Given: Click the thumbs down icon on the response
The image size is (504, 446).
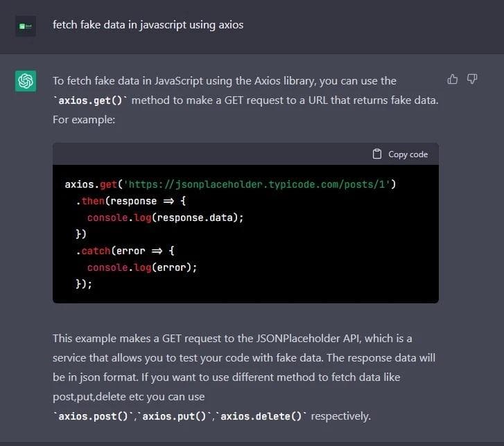Looking at the screenshot, I should (x=472, y=79).
